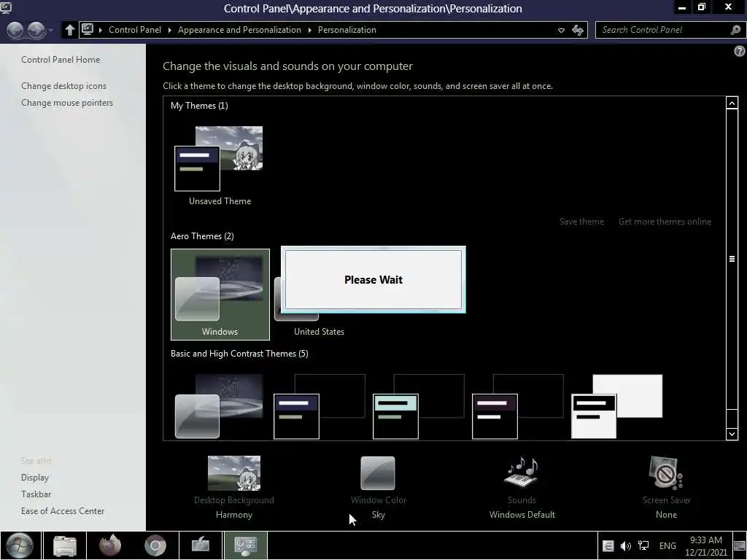Launch Chrome from the taskbar
747x560 pixels.
click(155, 545)
